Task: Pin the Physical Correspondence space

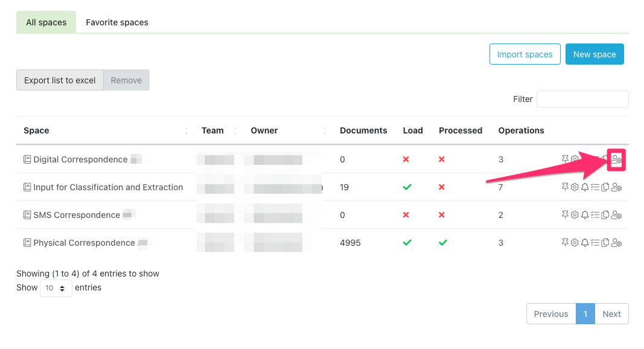Action: tap(565, 243)
